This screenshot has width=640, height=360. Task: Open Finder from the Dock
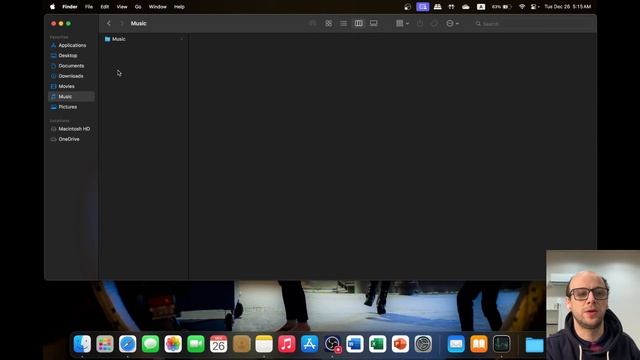(82, 344)
